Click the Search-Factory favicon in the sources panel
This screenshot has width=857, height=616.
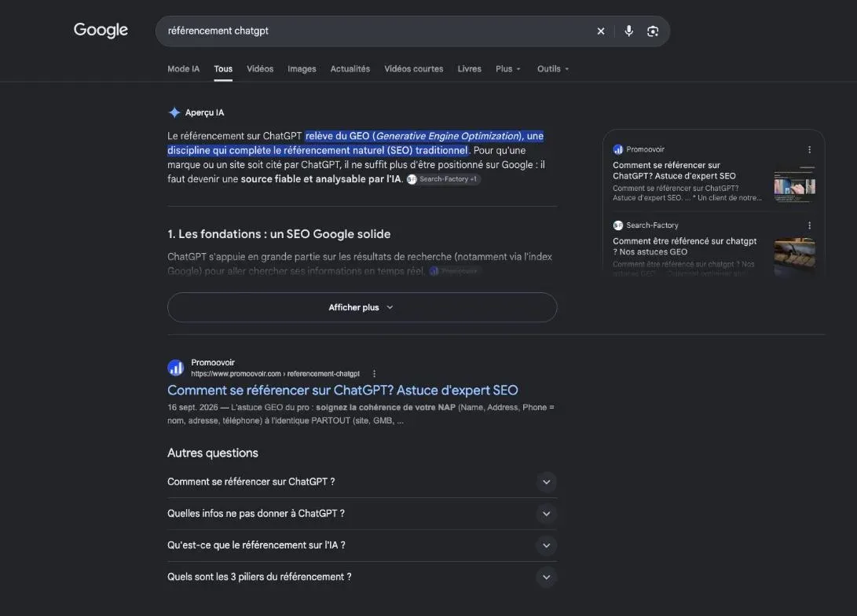click(x=618, y=225)
